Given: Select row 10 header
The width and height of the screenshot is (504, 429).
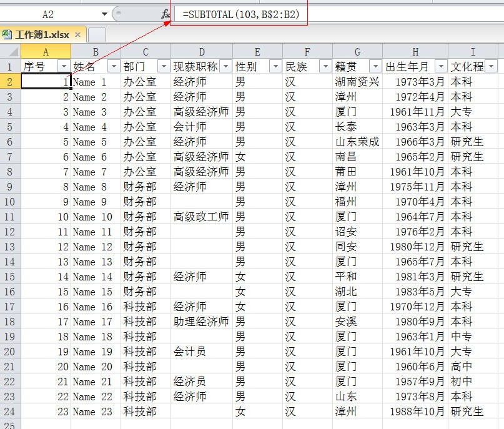Looking at the screenshot, I should [x=10, y=202].
